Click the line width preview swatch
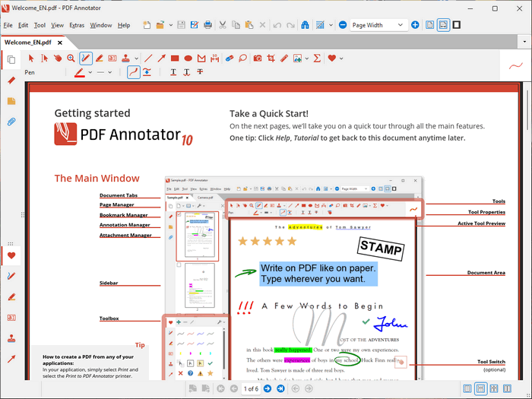 (100, 72)
